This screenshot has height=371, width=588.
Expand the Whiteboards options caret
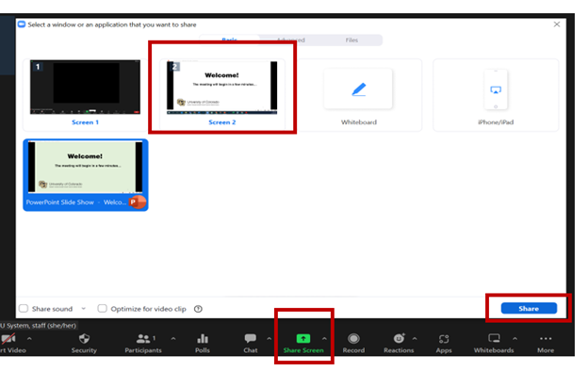[x=514, y=339]
